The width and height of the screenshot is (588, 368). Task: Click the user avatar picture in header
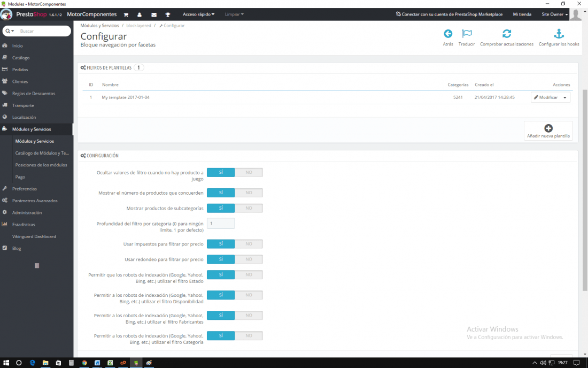click(x=576, y=14)
